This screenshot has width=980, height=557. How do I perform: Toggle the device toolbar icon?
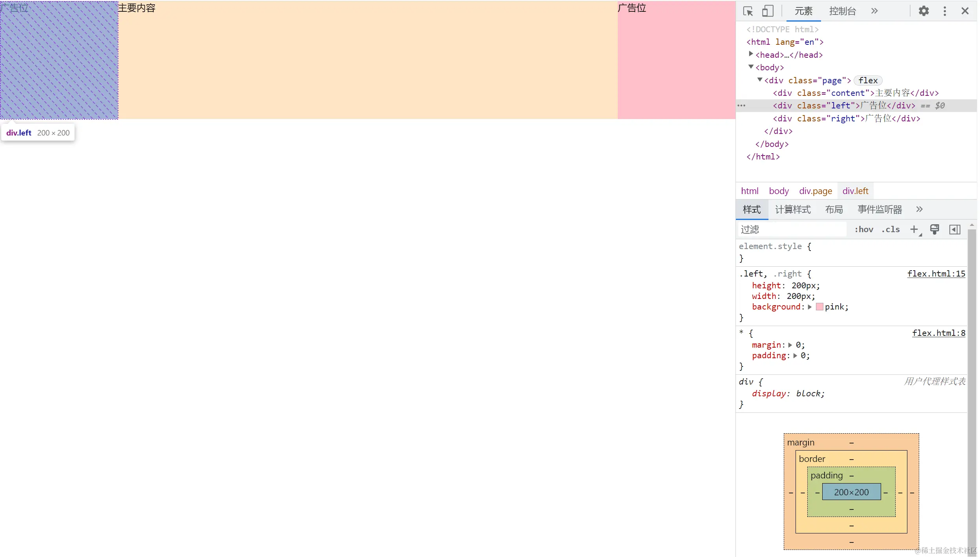[x=767, y=11]
